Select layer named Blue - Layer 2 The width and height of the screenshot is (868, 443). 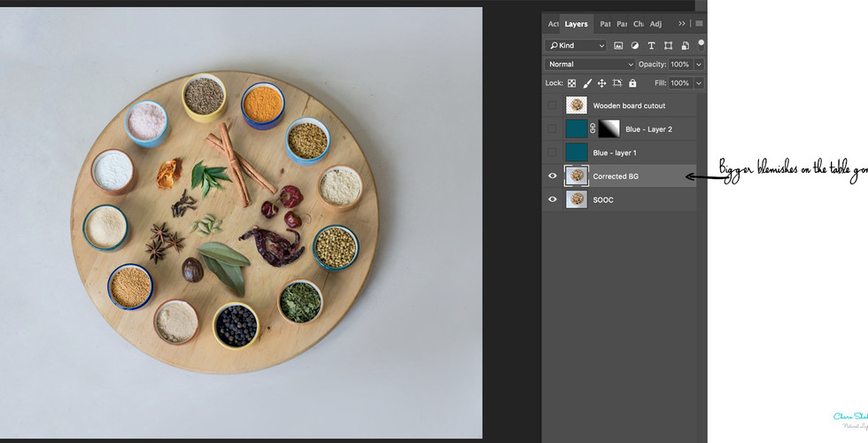[648, 129]
